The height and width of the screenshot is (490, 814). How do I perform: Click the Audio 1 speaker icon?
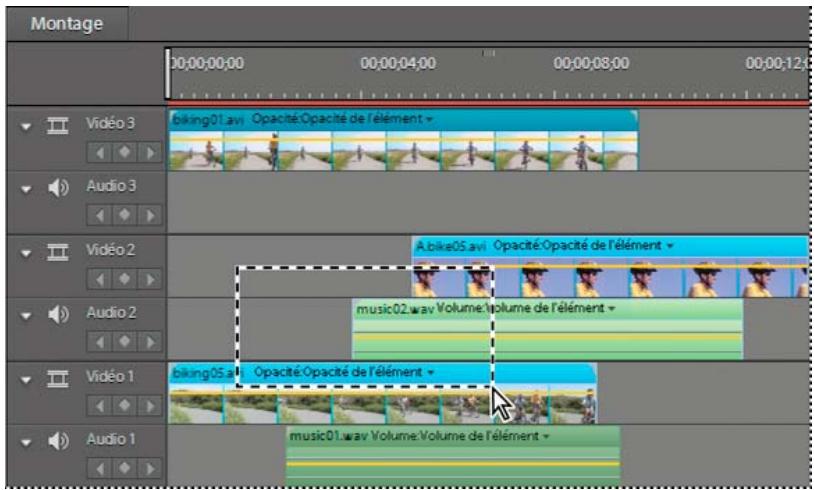point(58,441)
